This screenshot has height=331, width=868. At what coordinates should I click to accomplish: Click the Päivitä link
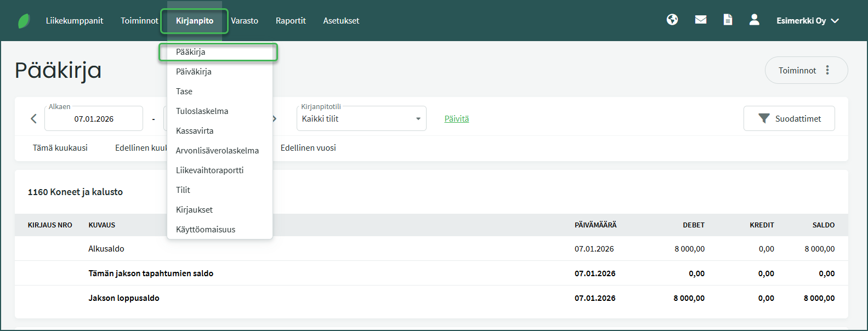[x=456, y=119]
